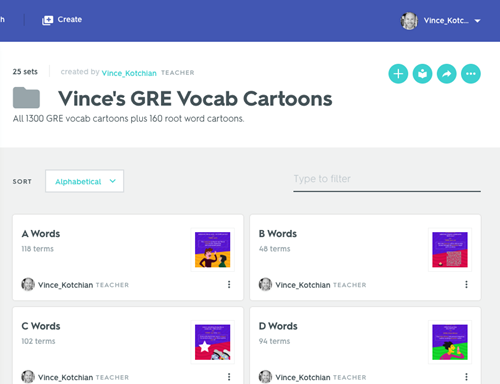Click user avatar in top bar

pos(409,21)
